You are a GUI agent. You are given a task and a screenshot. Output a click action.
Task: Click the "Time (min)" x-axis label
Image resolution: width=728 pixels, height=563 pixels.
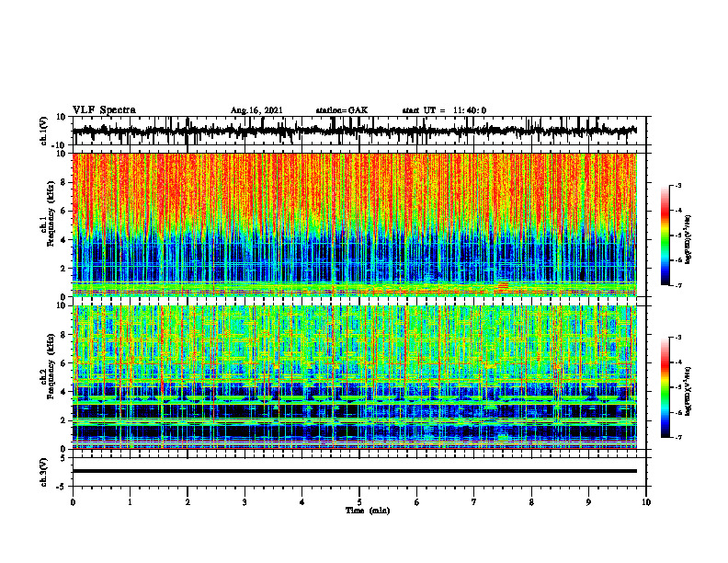coord(368,511)
